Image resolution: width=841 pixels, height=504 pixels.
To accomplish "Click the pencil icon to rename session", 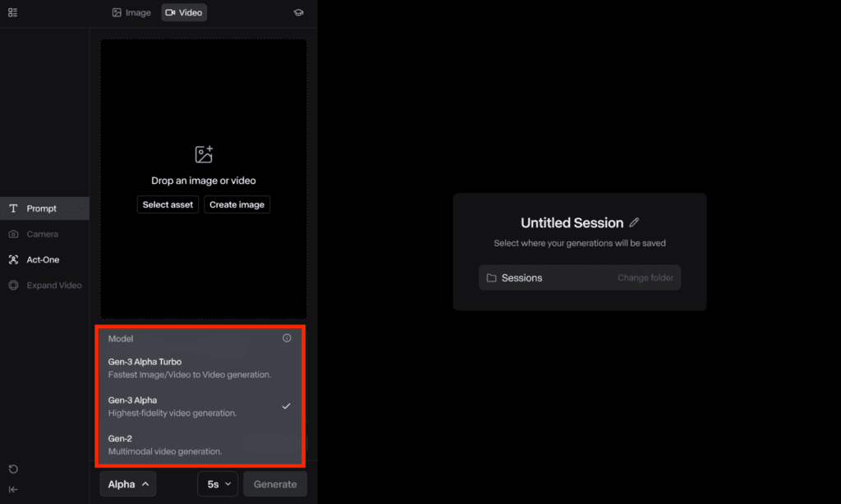I will 634,222.
